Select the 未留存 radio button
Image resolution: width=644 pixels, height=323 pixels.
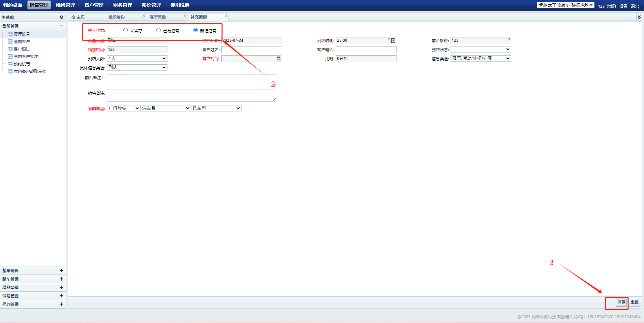[125, 30]
